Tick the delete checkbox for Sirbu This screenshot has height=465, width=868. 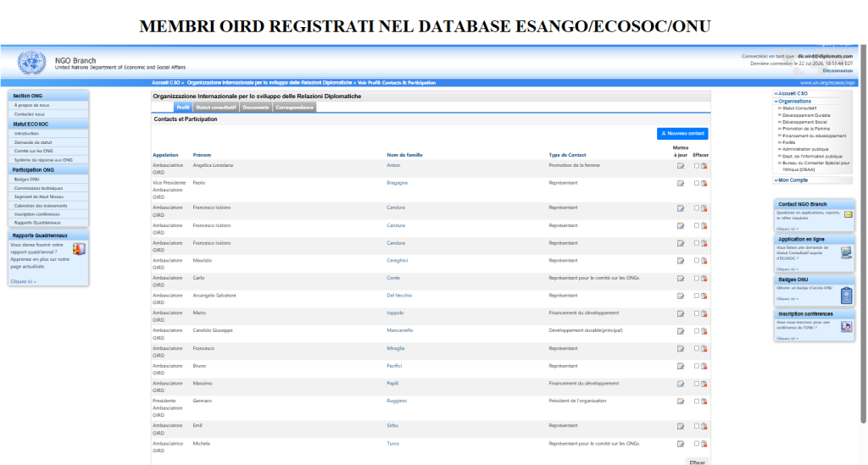[697, 426]
